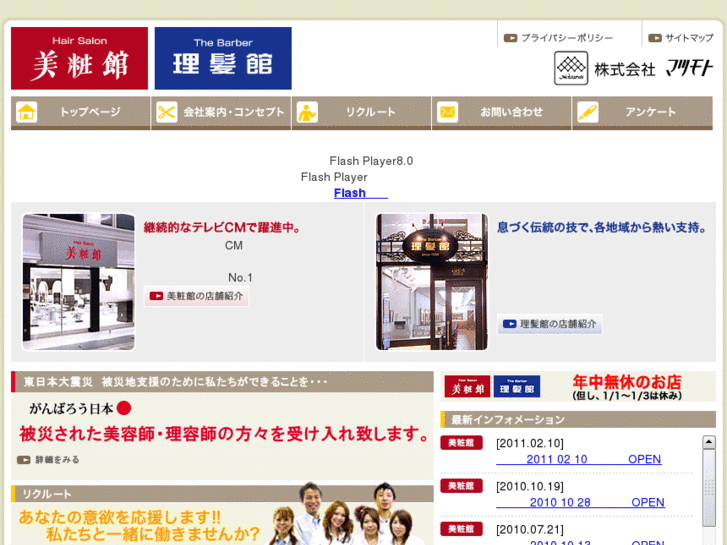The image size is (727, 545).
Task: Click heading 息づく伝統の技で、各地域から熱い支持。
Action: coord(601,228)
